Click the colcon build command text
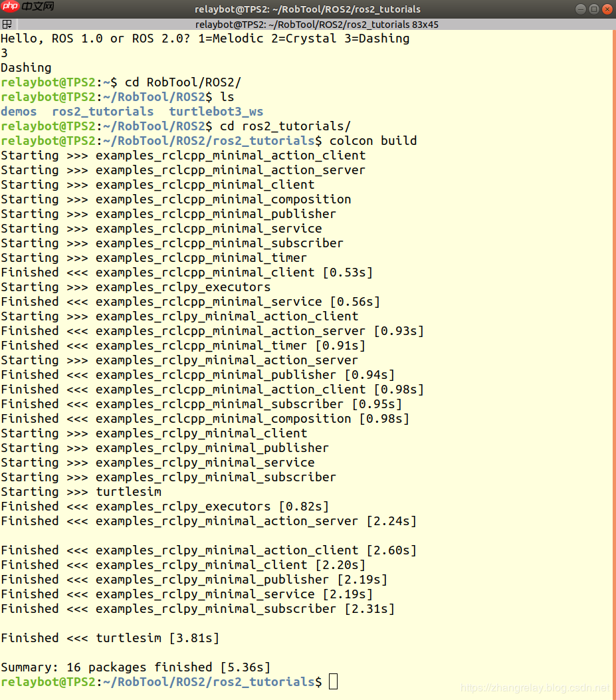The width and height of the screenshot is (616, 700). click(x=373, y=141)
